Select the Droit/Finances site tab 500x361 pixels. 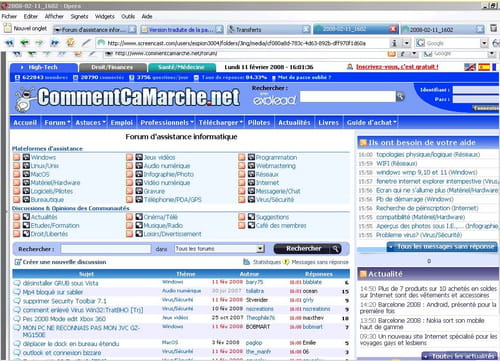tap(112, 67)
